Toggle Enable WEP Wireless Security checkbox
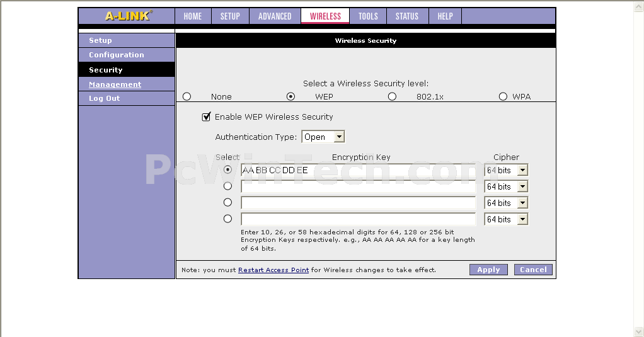This screenshot has height=337, width=644. (x=206, y=117)
